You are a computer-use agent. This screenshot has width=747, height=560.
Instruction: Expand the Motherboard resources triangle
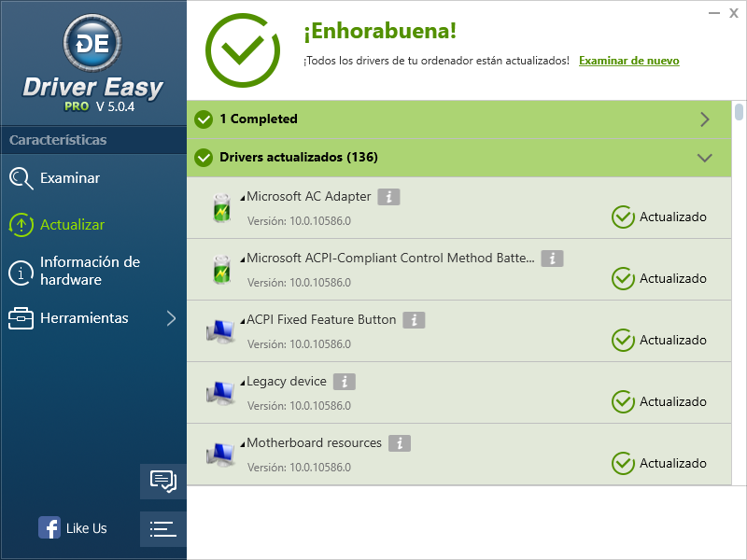pos(243,444)
